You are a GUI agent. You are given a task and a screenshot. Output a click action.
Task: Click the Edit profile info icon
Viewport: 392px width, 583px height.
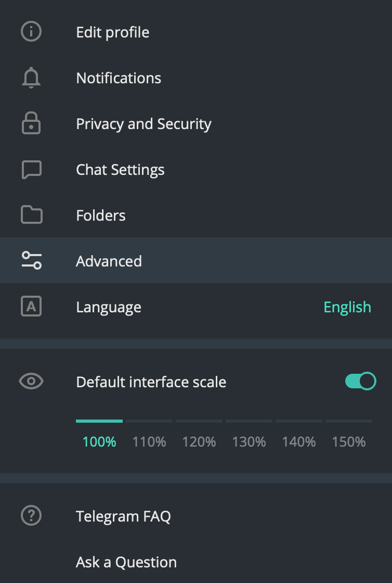[31, 32]
